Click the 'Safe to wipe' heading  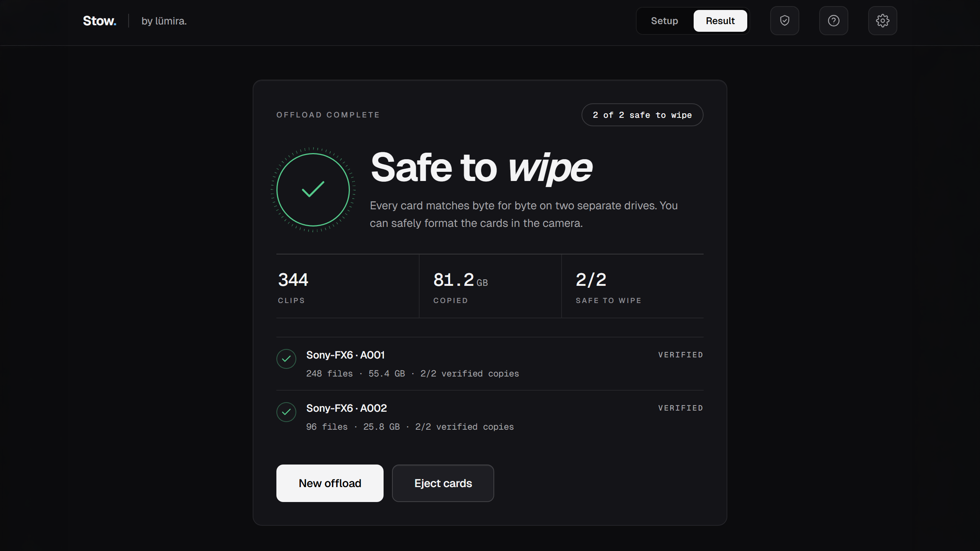pos(482,168)
